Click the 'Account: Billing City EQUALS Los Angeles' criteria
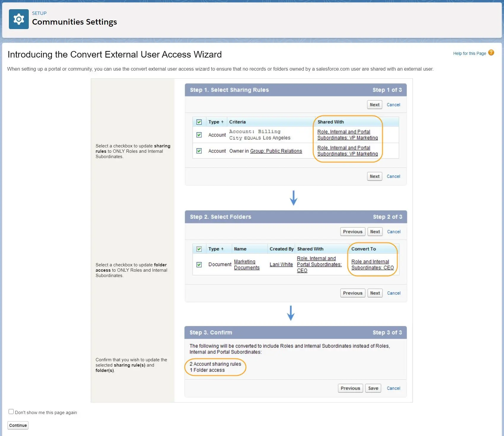This screenshot has height=436, width=504. 260,135
